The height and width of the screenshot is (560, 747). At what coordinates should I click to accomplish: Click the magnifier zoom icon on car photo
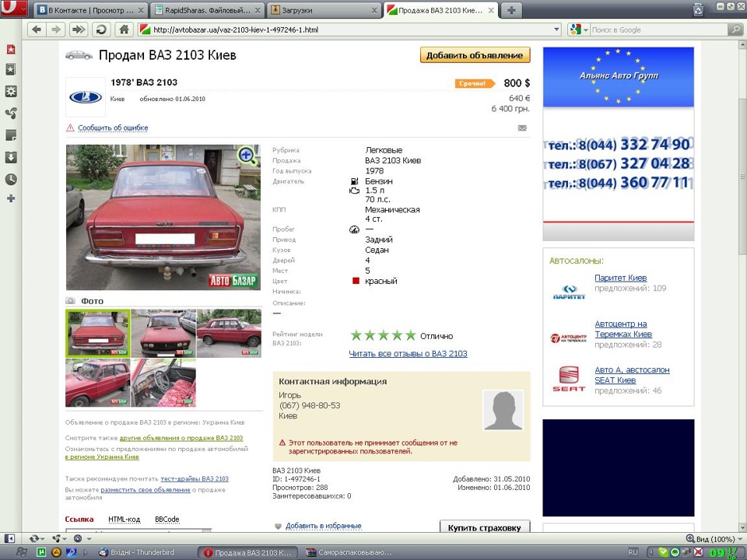click(x=247, y=156)
